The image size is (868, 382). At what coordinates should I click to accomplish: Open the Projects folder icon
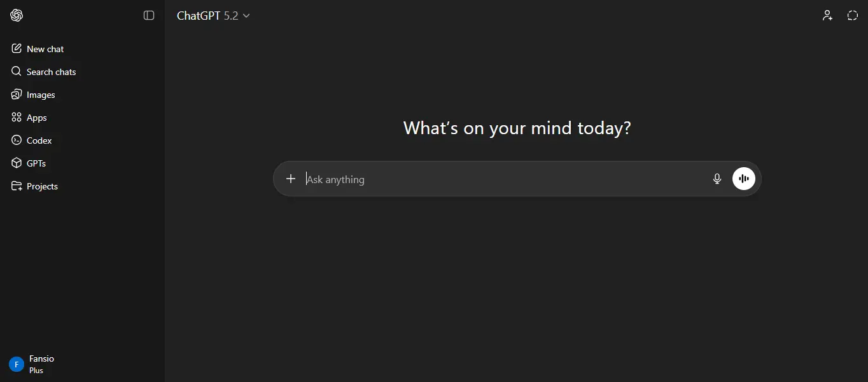17,186
